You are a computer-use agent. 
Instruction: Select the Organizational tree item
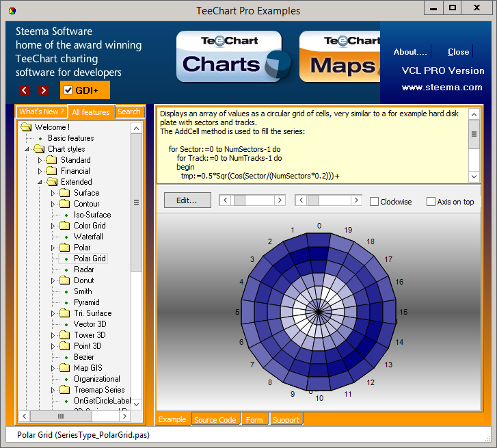click(x=97, y=379)
